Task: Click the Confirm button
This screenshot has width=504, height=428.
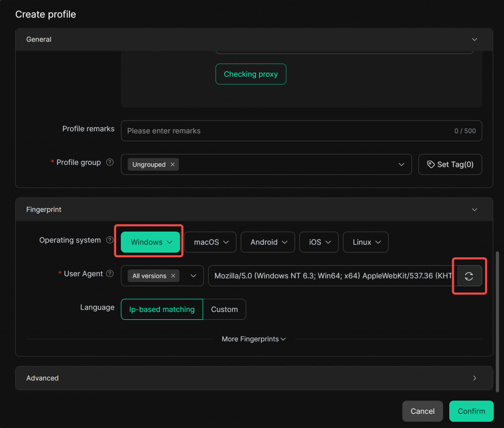Action: click(x=471, y=411)
